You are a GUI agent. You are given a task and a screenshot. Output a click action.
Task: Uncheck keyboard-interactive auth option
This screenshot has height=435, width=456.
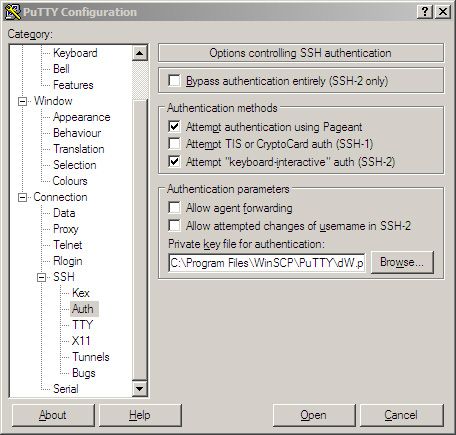pos(175,162)
